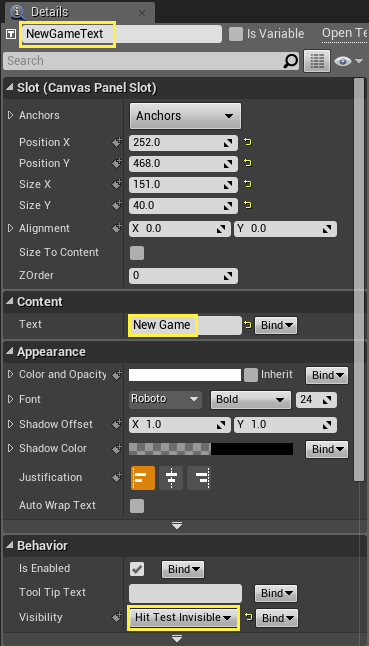Open the property matrix grid icon
This screenshot has height=646, width=369.
pos(316,61)
